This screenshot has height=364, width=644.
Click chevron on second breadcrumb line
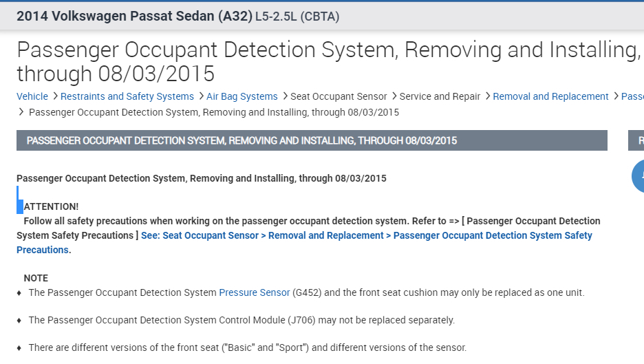click(21, 111)
